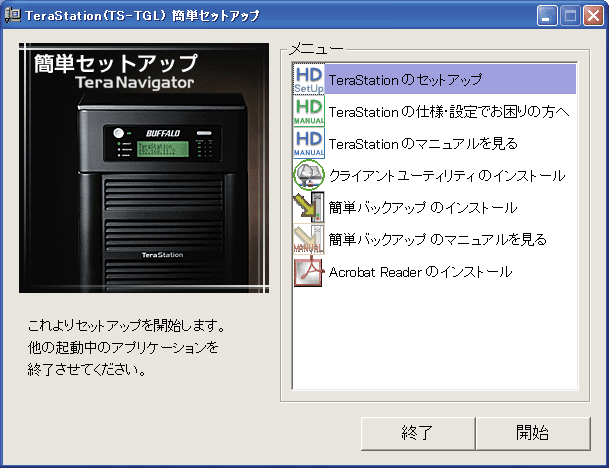Click the client utility install icon

(309, 176)
